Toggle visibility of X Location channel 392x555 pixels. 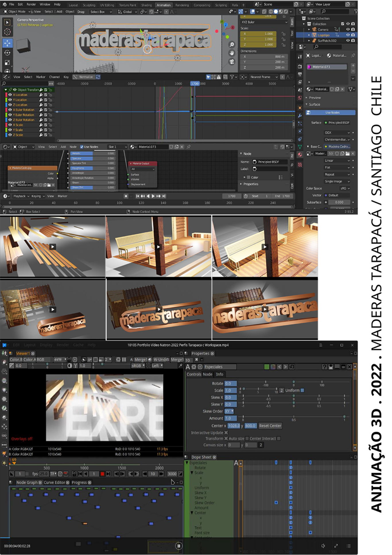(10, 95)
